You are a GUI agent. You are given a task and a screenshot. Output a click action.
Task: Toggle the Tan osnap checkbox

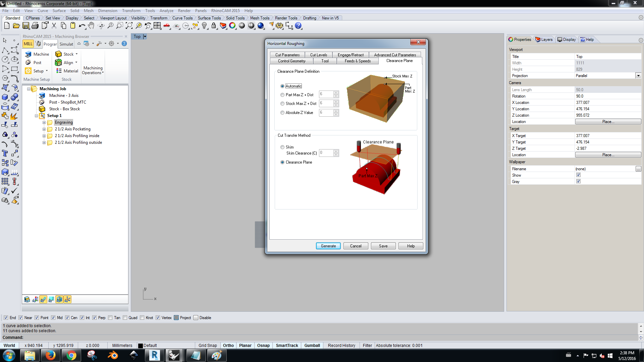tap(110, 318)
